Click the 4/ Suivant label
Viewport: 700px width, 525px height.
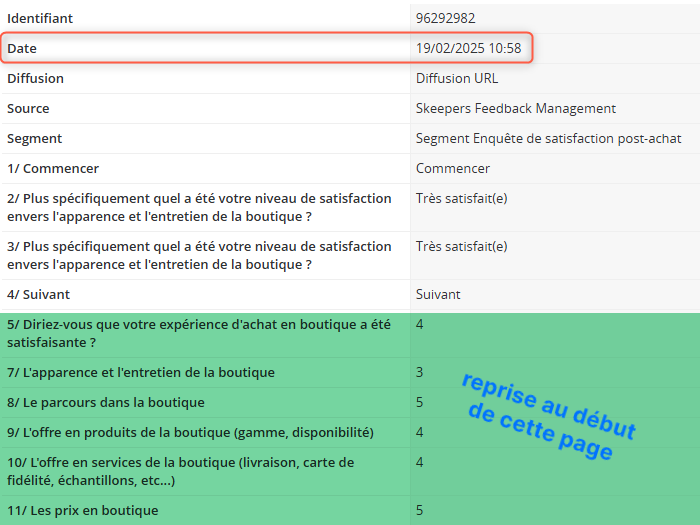tap(38, 295)
